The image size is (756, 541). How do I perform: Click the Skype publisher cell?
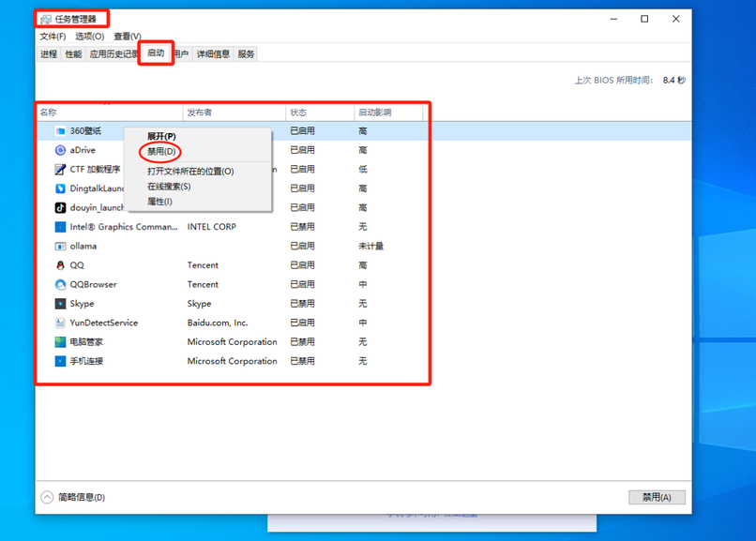click(x=199, y=304)
